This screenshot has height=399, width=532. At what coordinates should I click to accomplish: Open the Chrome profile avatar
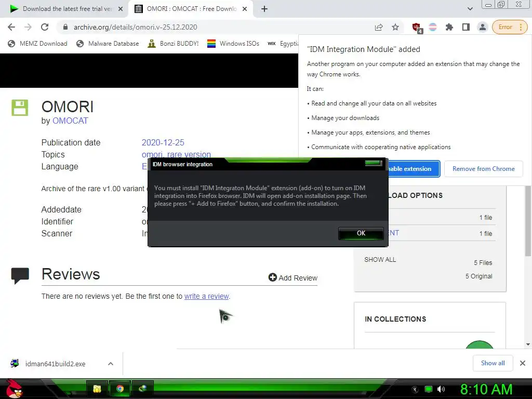pos(482,27)
